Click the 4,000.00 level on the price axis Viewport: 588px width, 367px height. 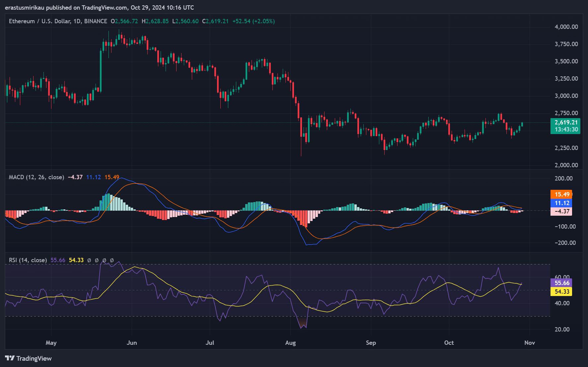click(x=566, y=27)
